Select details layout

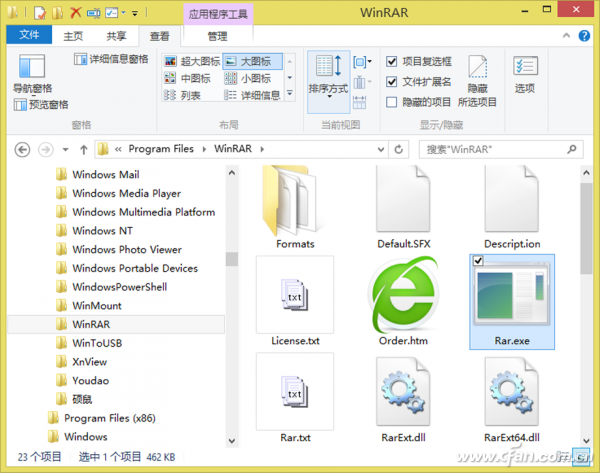pos(252,95)
